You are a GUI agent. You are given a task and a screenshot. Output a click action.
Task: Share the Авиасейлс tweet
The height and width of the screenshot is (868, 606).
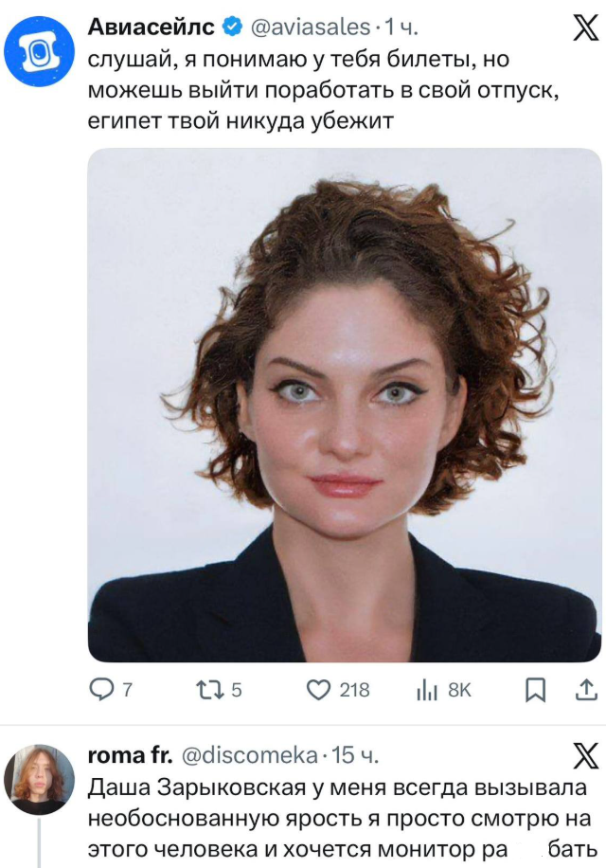click(x=580, y=691)
